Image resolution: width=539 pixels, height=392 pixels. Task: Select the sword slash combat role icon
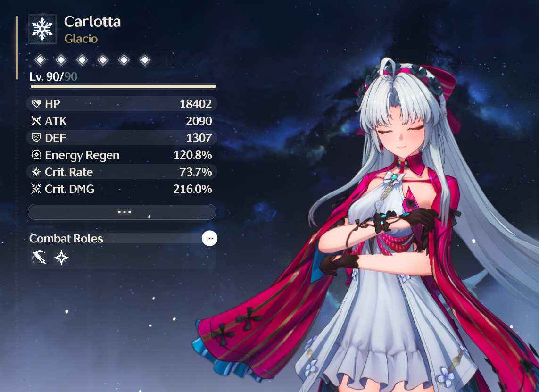pos(39,258)
